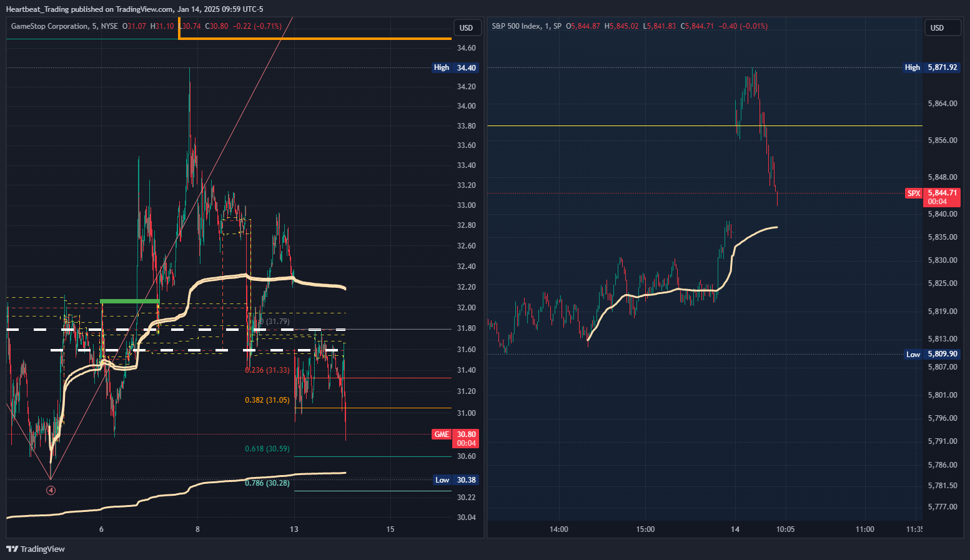Image resolution: width=970 pixels, height=560 pixels.
Task: Click date label 6 on GME time axis
Action: [101, 529]
